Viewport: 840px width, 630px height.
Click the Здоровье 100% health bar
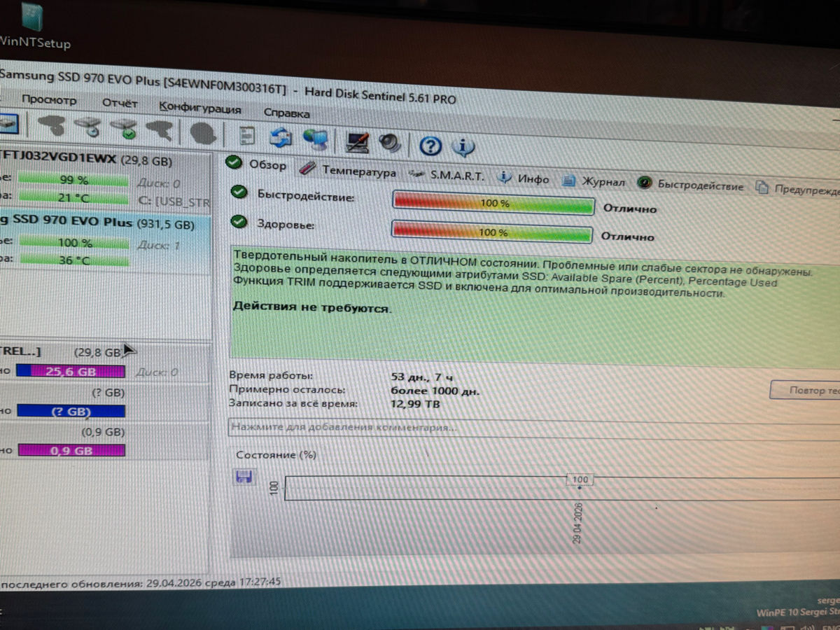493,232
